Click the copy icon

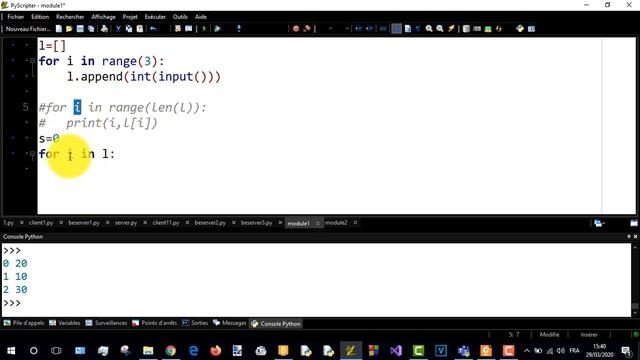pyautogui.click(x=129, y=29)
